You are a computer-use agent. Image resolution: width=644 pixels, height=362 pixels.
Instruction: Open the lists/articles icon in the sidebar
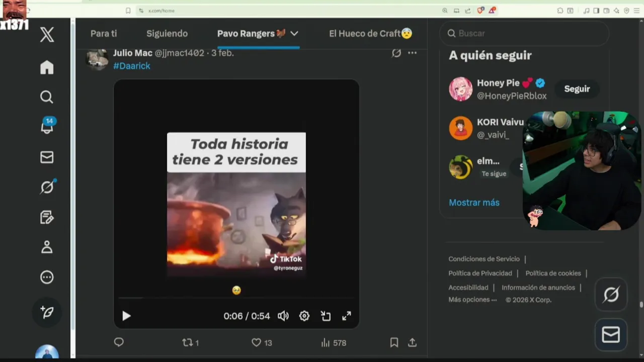click(x=47, y=217)
